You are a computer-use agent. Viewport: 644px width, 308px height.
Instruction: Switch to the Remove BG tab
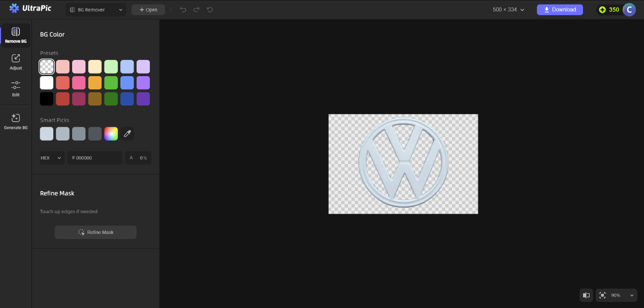(x=16, y=35)
